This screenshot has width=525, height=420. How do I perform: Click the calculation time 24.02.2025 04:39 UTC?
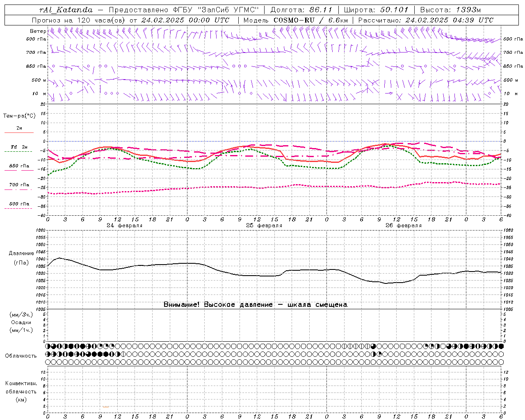pos(449,20)
